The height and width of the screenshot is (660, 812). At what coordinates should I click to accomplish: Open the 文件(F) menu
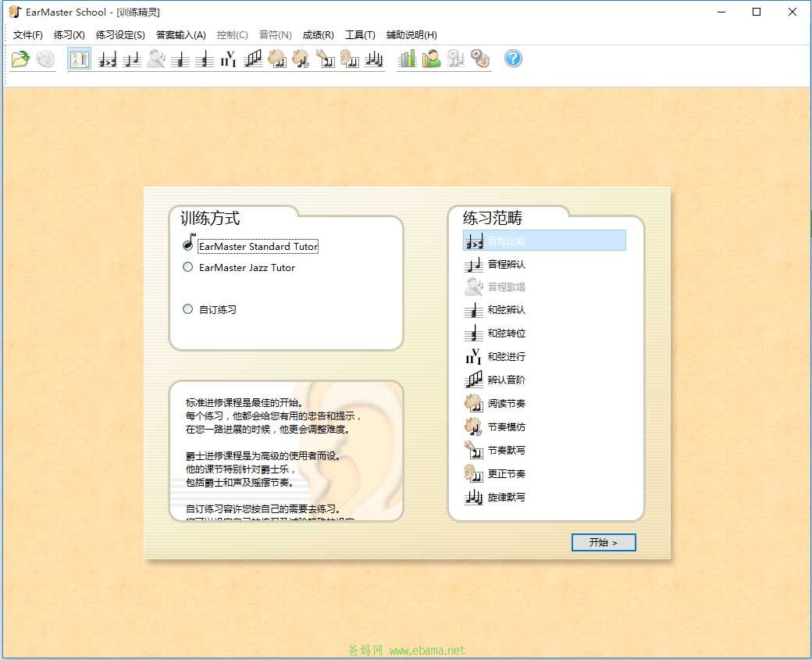tap(28, 34)
